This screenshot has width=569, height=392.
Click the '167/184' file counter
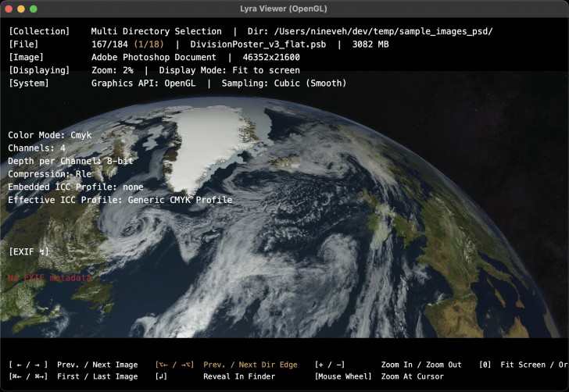pos(109,45)
